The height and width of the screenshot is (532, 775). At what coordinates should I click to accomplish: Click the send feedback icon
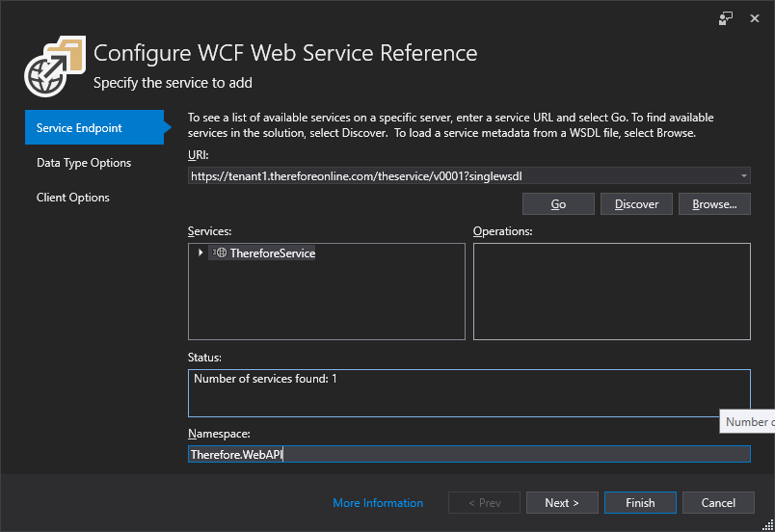pos(726,17)
